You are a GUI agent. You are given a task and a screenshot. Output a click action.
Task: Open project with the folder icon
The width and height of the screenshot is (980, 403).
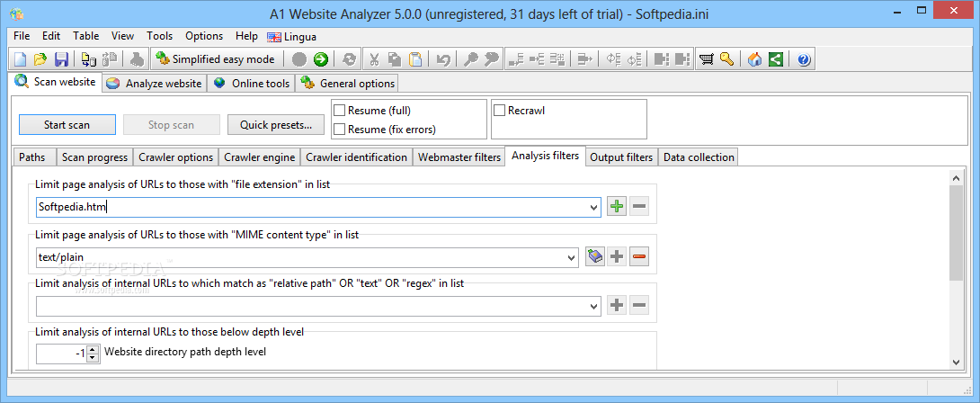pyautogui.click(x=40, y=59)
